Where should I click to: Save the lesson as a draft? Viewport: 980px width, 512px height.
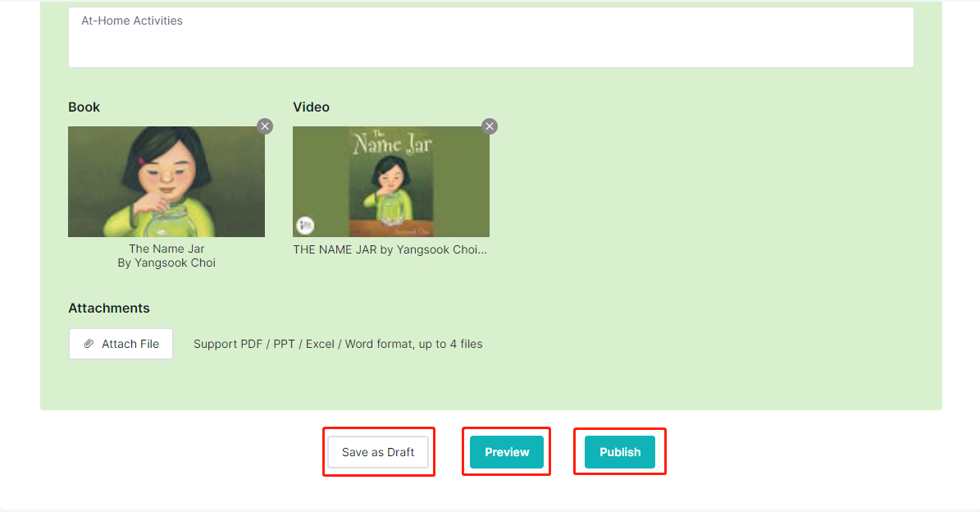coord(378,452)
